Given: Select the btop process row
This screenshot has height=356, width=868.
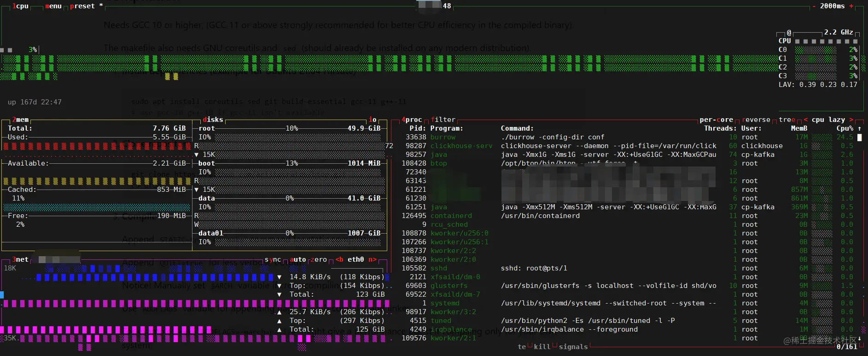Looking at the screenshot, I should point(628,163).
